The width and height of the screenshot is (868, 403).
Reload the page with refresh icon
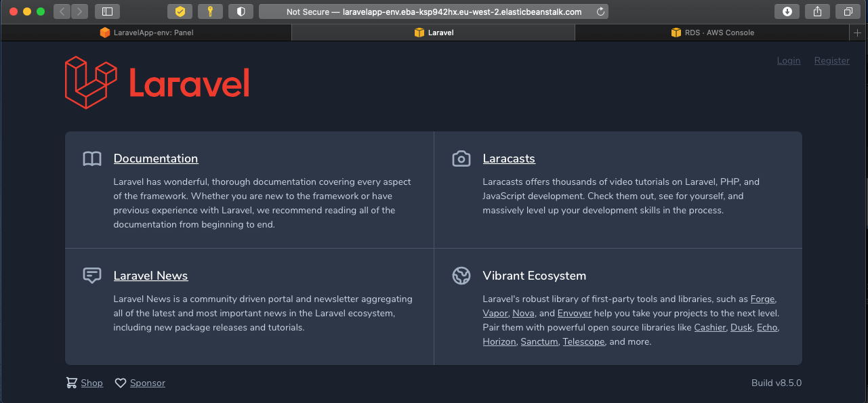point(600,12)
